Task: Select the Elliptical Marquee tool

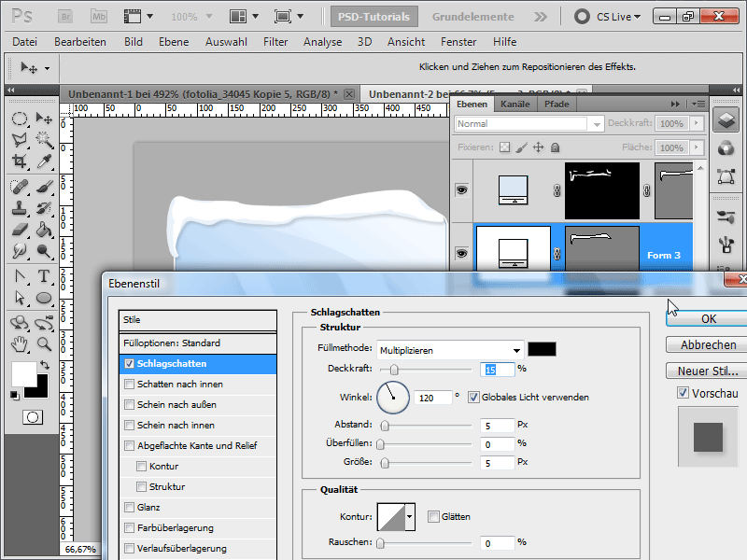Action: pyautogui.click(x=19, y=119)
